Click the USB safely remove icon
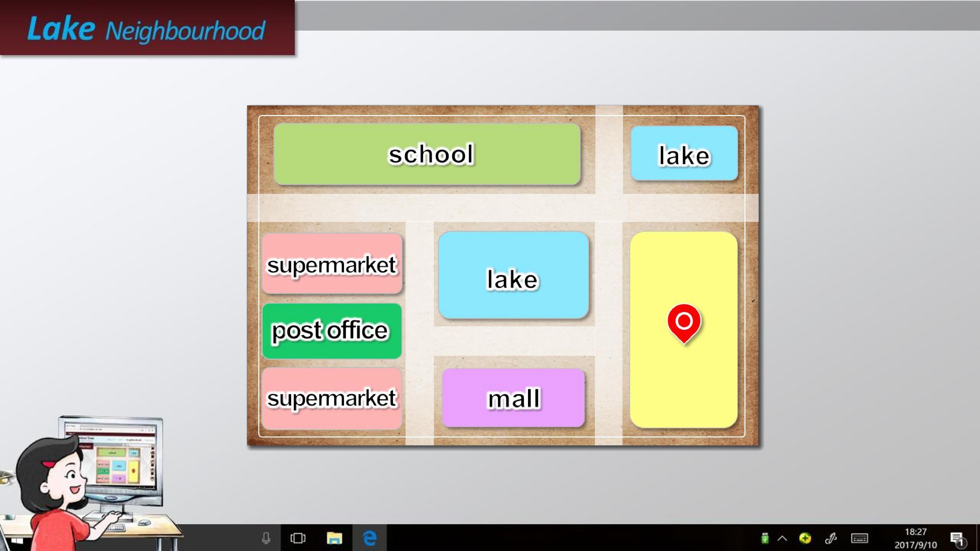 point(765,538)
